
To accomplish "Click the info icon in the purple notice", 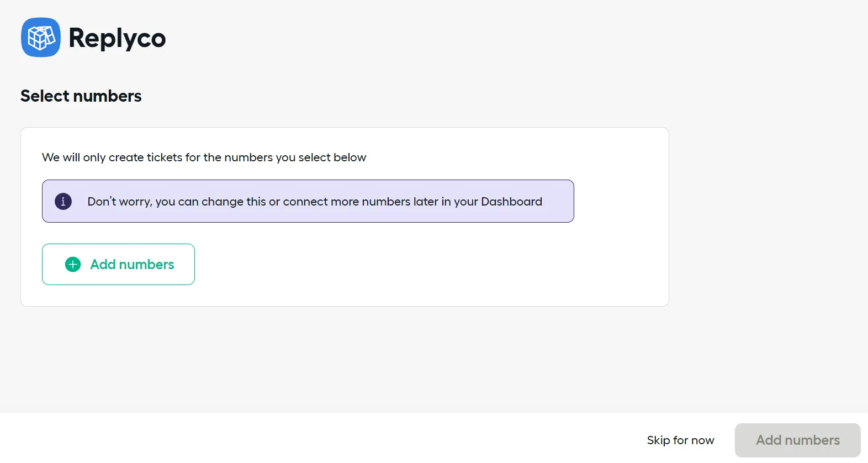I will [x=63, y=201].
